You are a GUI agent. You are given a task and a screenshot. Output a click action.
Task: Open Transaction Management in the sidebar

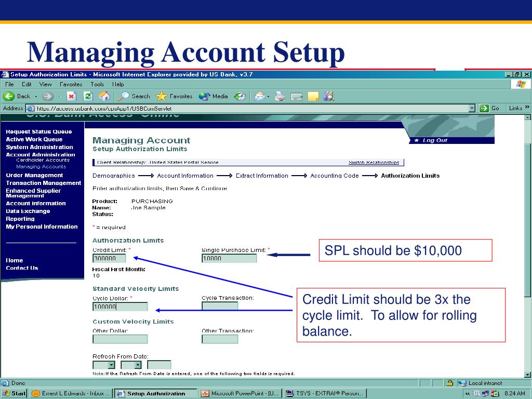(x=44, y=183)
